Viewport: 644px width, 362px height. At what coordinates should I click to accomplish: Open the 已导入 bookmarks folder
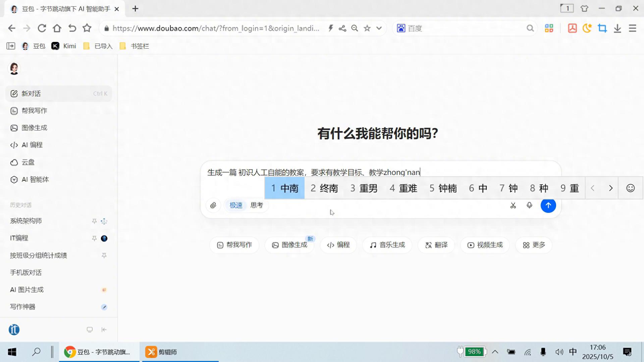98,46
